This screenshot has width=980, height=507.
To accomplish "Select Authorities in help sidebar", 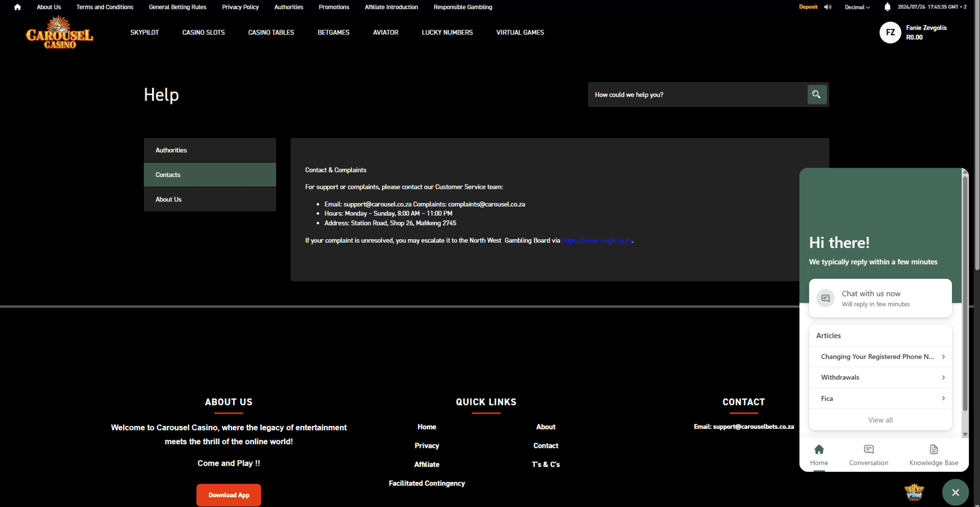I will [x=210, y=150].
